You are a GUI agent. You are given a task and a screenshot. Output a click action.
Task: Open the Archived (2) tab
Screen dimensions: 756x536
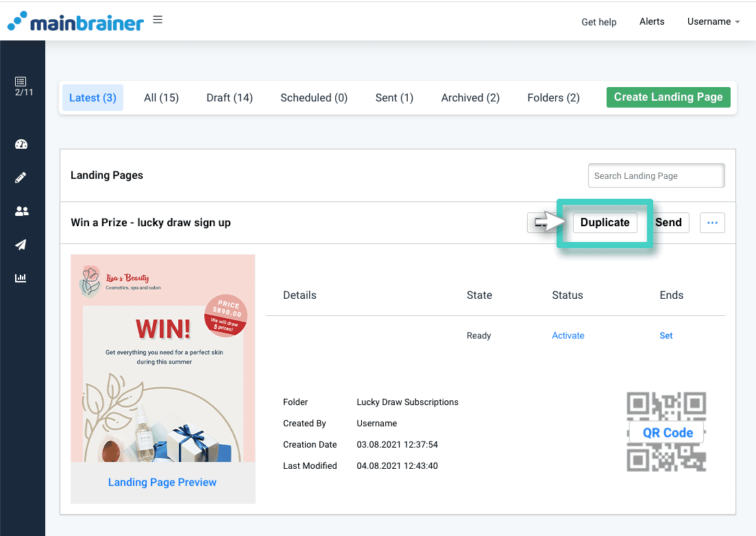(470, 98)
